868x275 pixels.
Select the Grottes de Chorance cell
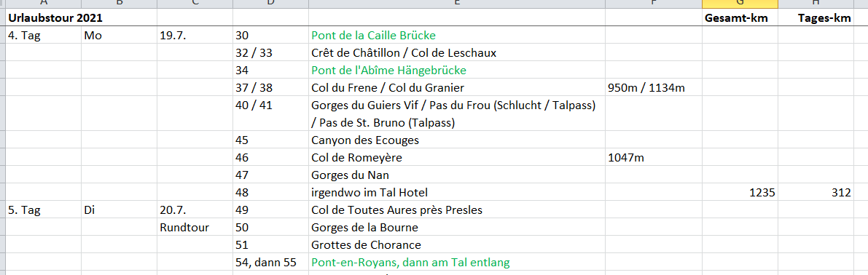457,244
